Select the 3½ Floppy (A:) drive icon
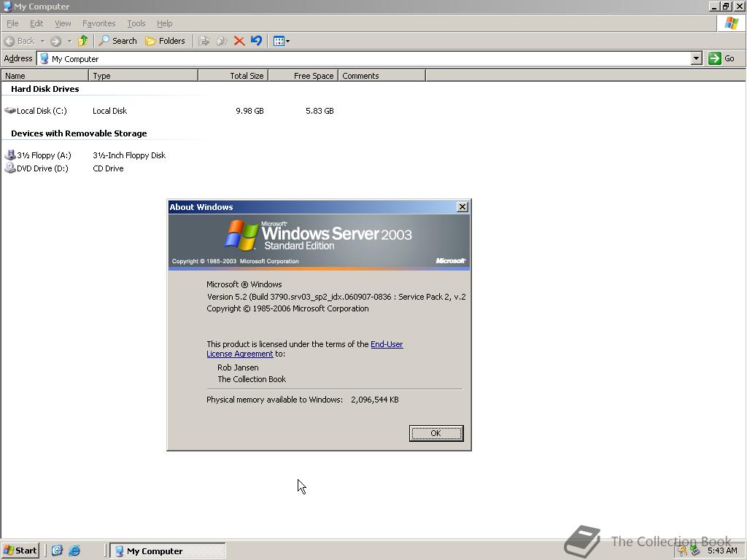The width and height of the screenshot is (747, 560). [x=10, y=155]
